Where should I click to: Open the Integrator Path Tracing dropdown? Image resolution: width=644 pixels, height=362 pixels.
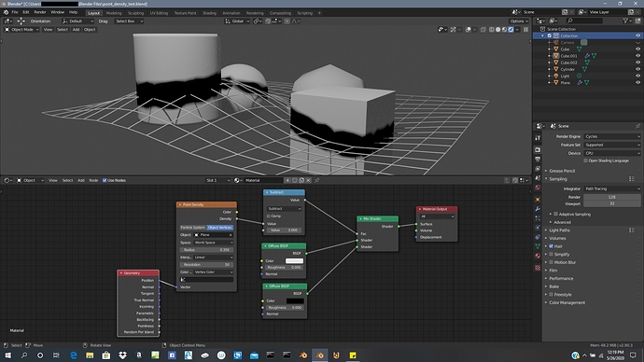(612, 188)
